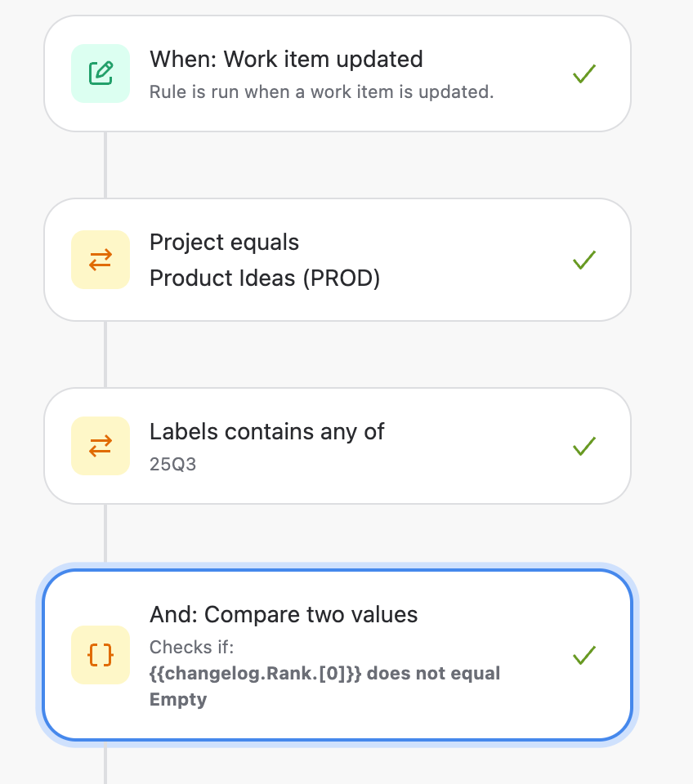This screenshot has height=784, width=693.
Task: Click the Labels condition arrows icon
Action: (x=101, y=446)
